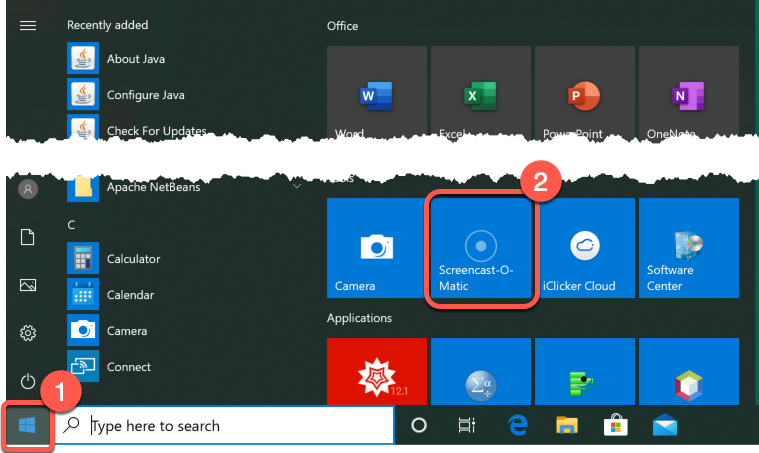The width and height of the screenshot is (759, 453).
Task: Launch the Excel tile
Action: coord(481,93)
